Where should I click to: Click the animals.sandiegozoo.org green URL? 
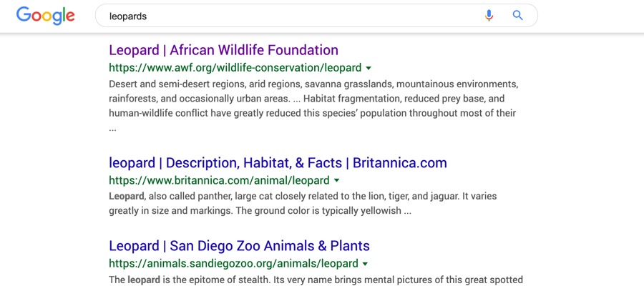(233, 264)
